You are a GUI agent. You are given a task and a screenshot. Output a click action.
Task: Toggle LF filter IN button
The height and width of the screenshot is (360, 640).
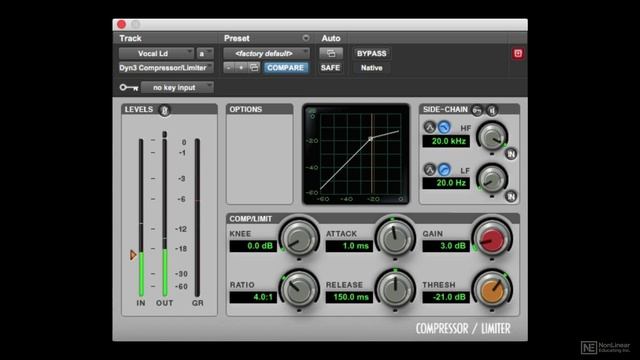coord(511,196)
